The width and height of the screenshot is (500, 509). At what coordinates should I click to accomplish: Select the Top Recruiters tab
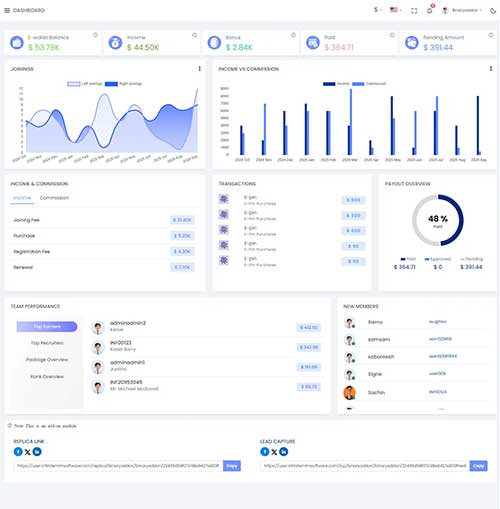coord(47,343)
